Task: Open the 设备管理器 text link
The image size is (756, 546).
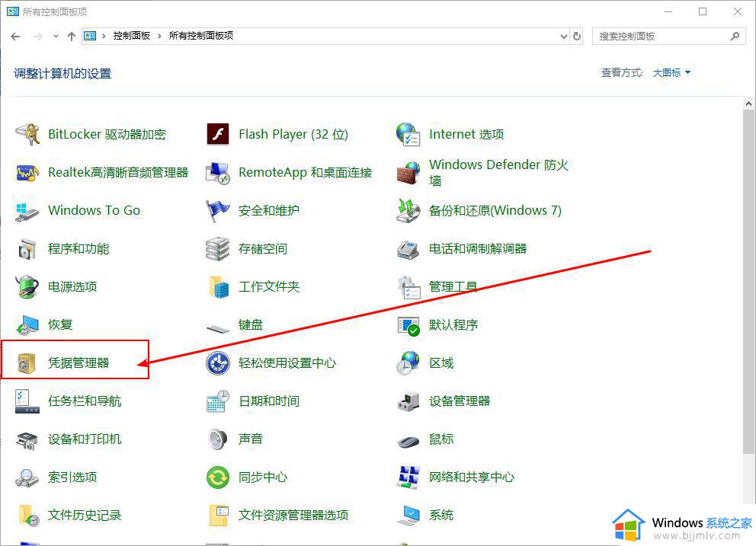Action: tap(460, 401)
